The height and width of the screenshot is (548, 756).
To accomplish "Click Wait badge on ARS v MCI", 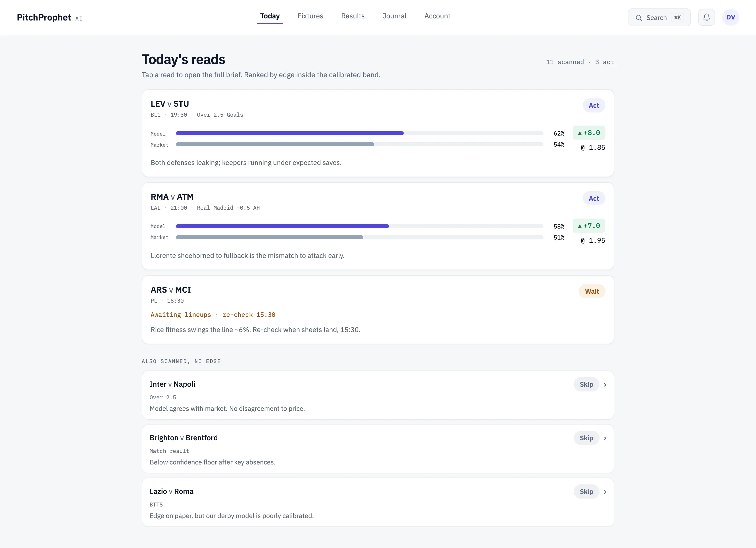I will 592,292.
